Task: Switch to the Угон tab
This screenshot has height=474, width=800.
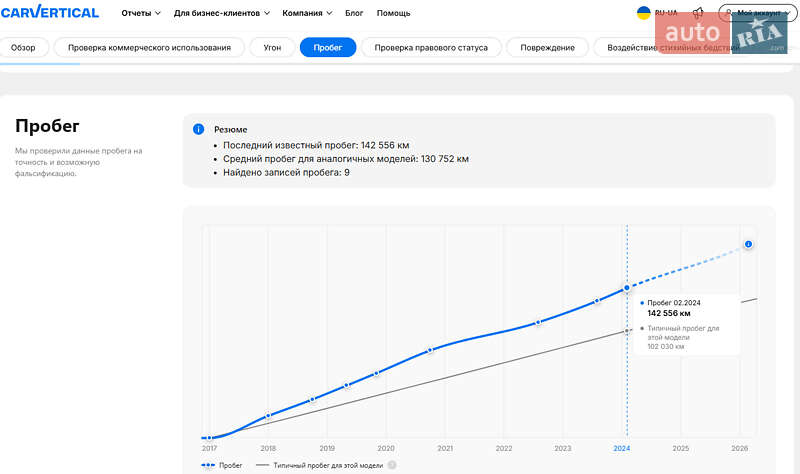Action: point(272,47)
